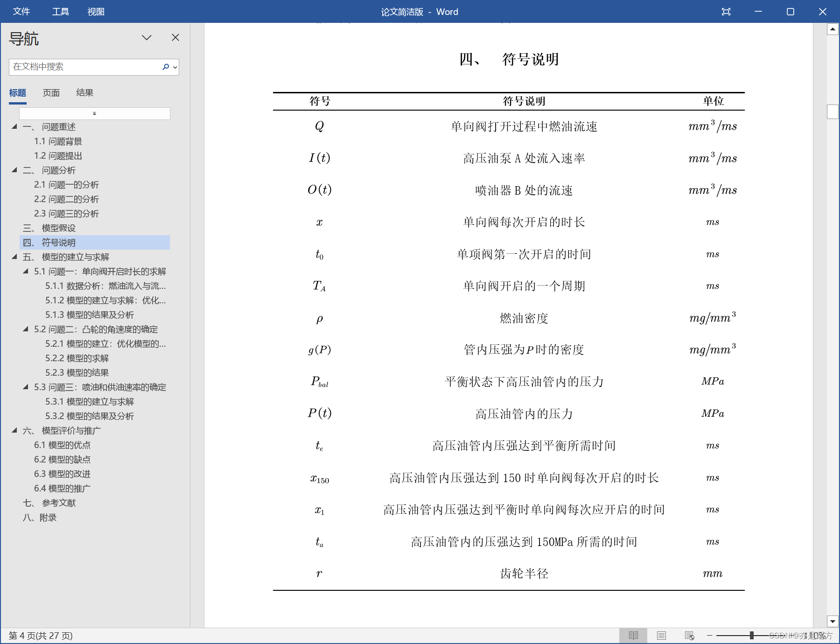Collapse the 5.3 问题三 heading
The image size is (840, 644).
click(26, 387)
